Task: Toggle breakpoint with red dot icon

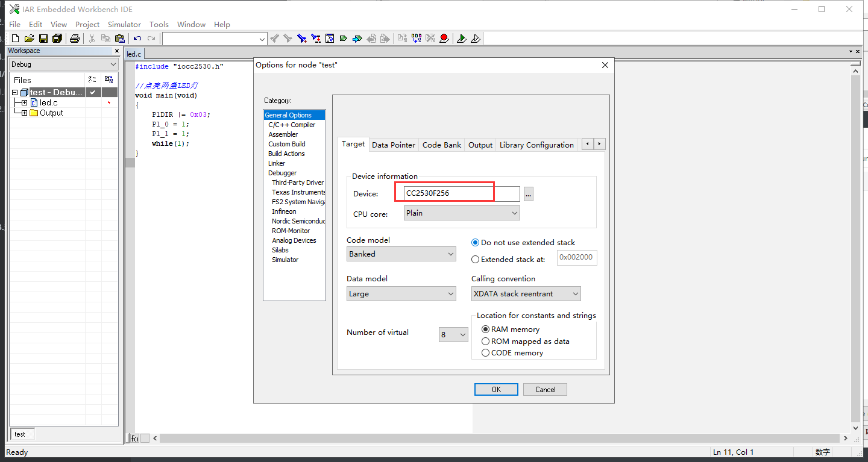Action: [x=444, y=39]
